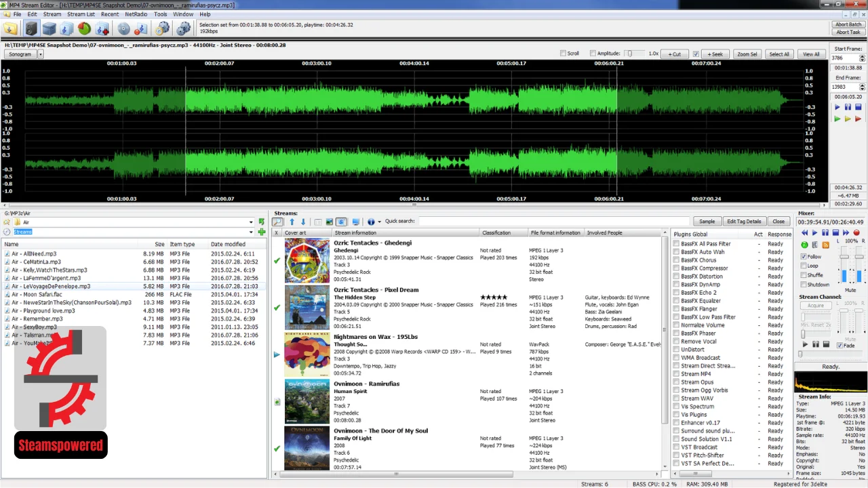Enable the Remove Vocal plugin
Screen dimensions: 868x488
[x=676, y=342]
